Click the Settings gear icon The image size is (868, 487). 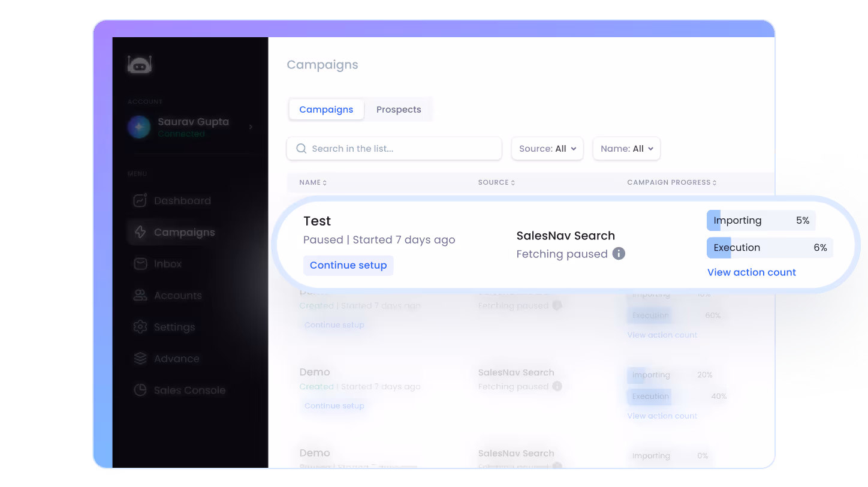click(x=140, y=327)
